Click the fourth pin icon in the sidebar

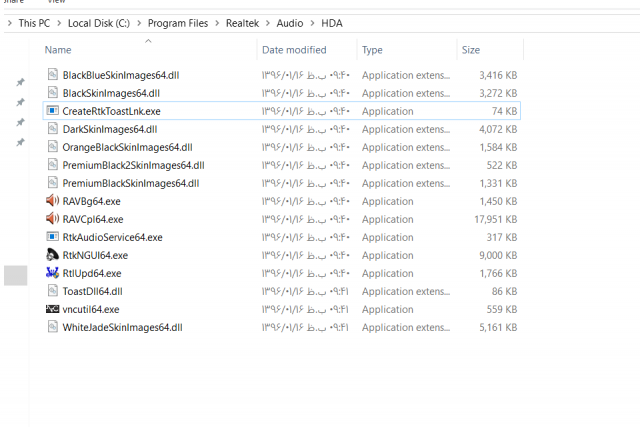[20, 142]
